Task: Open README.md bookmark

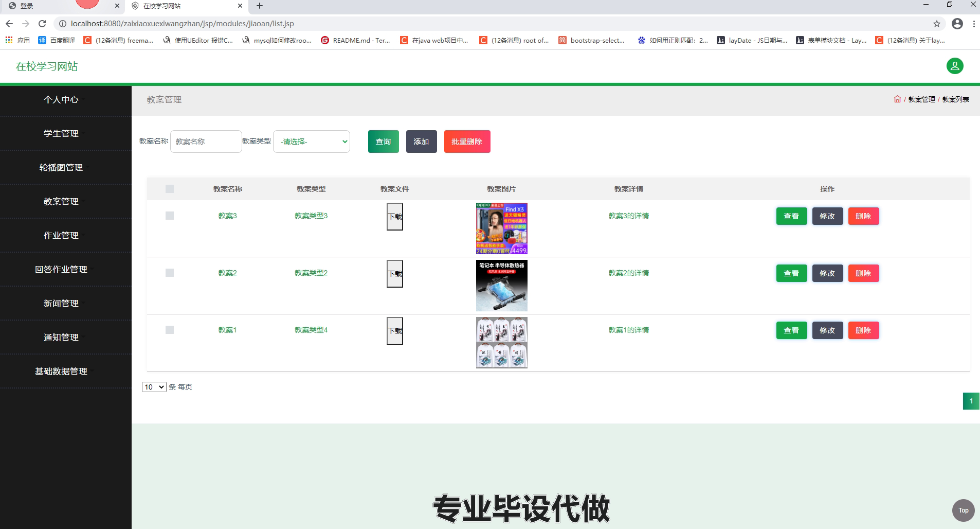Action: click(x=355, y=40)
